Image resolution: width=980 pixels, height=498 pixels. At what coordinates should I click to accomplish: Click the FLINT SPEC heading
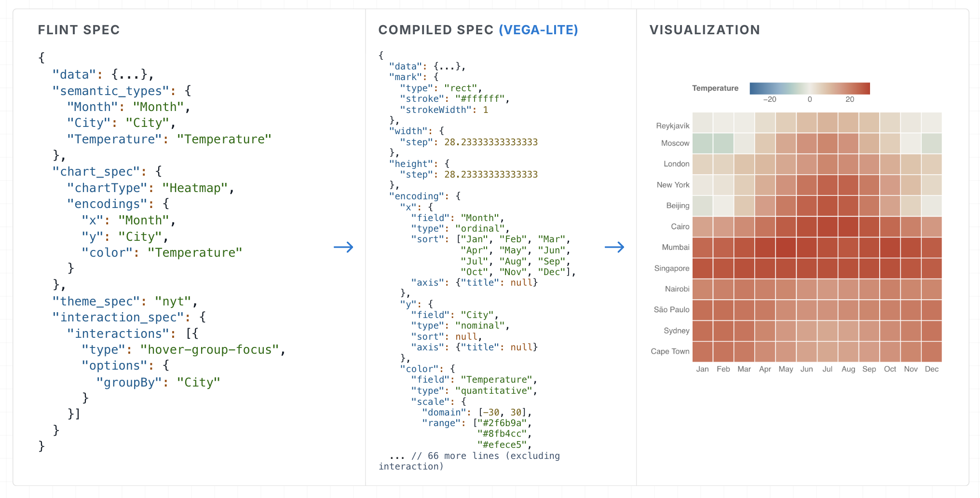click(x=79, y=30)
